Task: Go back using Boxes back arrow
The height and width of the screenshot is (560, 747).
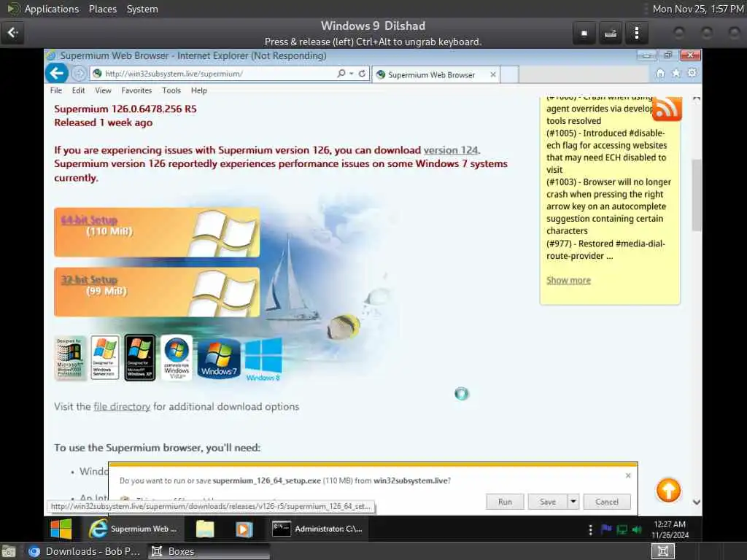Action: click(x=13, y=33)
